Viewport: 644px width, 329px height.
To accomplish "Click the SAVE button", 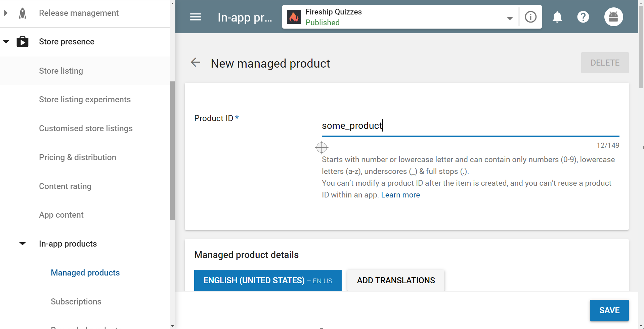I will click(609, 310).
